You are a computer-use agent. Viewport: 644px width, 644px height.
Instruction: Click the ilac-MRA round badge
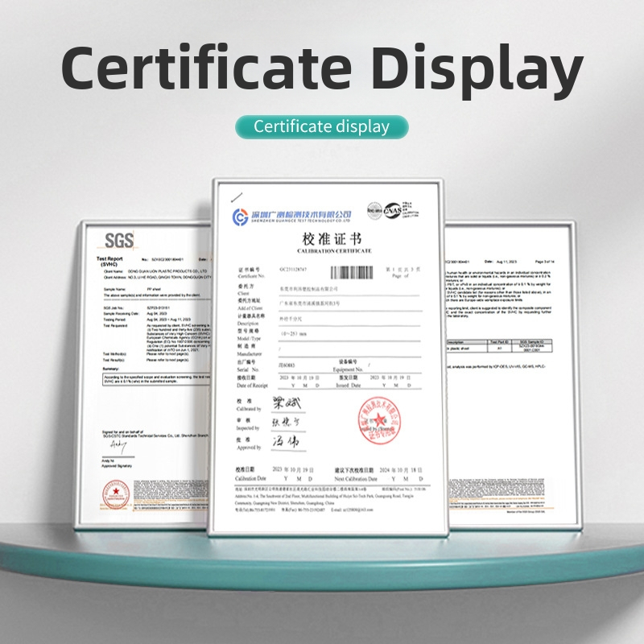pyautogui.click(x=374, y=209)
